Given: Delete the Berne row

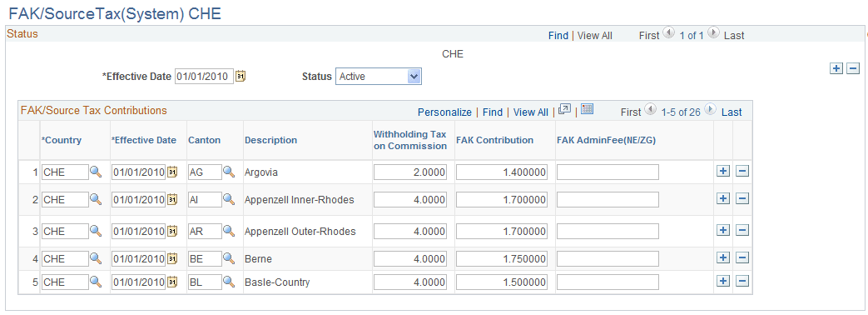Looking at the screenshot, I should [742, 257].
